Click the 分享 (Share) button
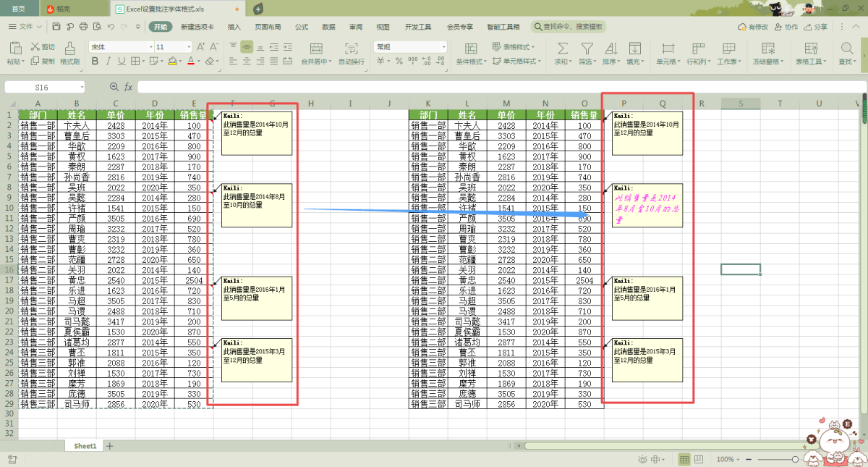 pyautogui.click(x=817, y=27)
